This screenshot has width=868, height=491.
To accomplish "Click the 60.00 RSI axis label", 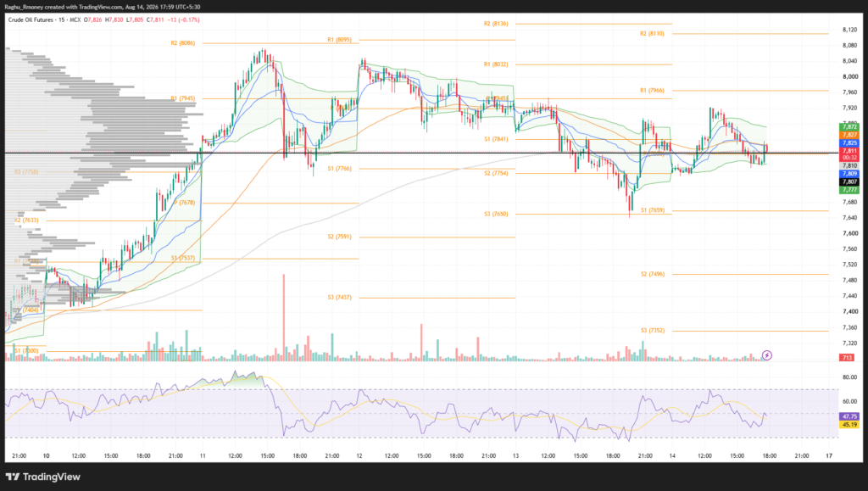I will point(849,401).
